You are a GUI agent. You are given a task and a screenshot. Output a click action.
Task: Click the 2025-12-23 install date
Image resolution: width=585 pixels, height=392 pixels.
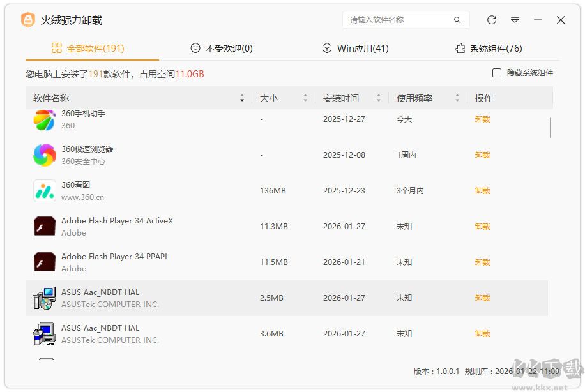click(x=344, y=191)
